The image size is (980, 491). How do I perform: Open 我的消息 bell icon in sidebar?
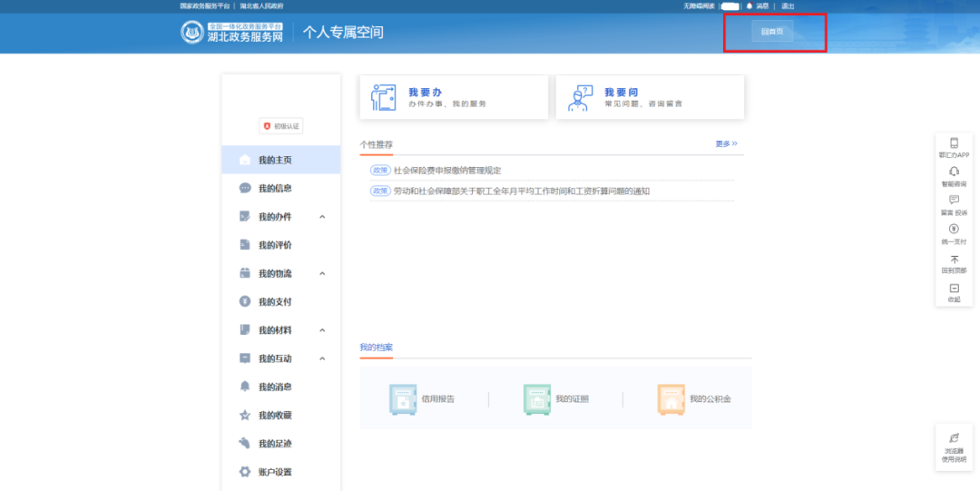[x=245, y=387]
